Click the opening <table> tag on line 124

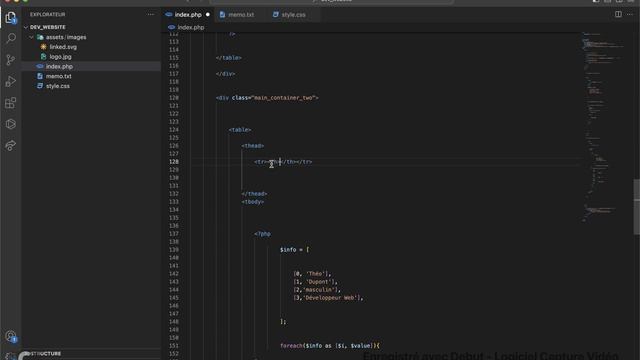pyautogui.click(x=240, y=130)
